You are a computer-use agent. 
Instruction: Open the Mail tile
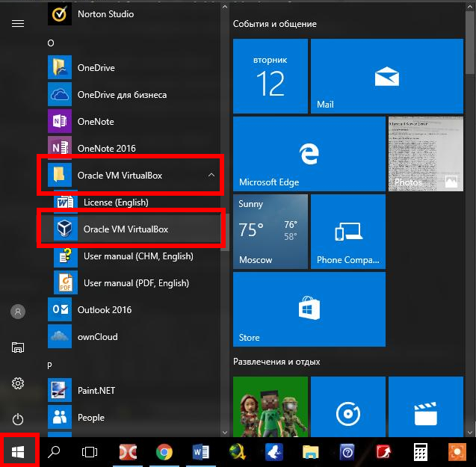coord(387,76)
